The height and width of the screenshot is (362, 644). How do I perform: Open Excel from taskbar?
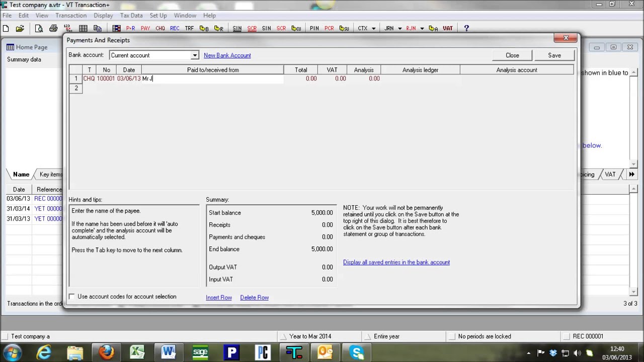(137, 352)
